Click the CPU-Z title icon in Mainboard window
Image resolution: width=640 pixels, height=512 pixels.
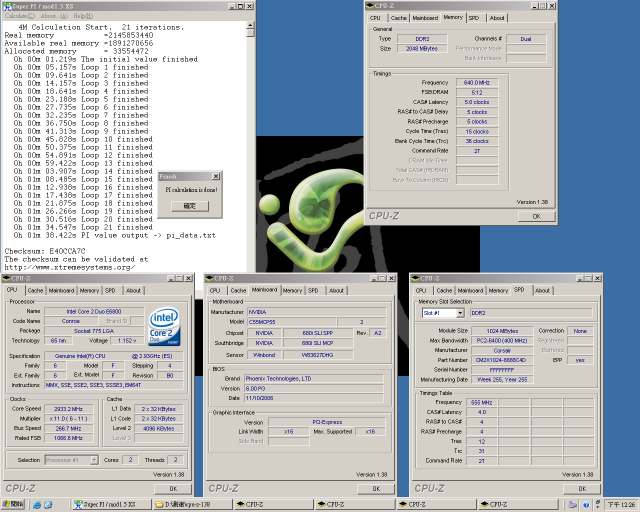click(x=210, y=278)
